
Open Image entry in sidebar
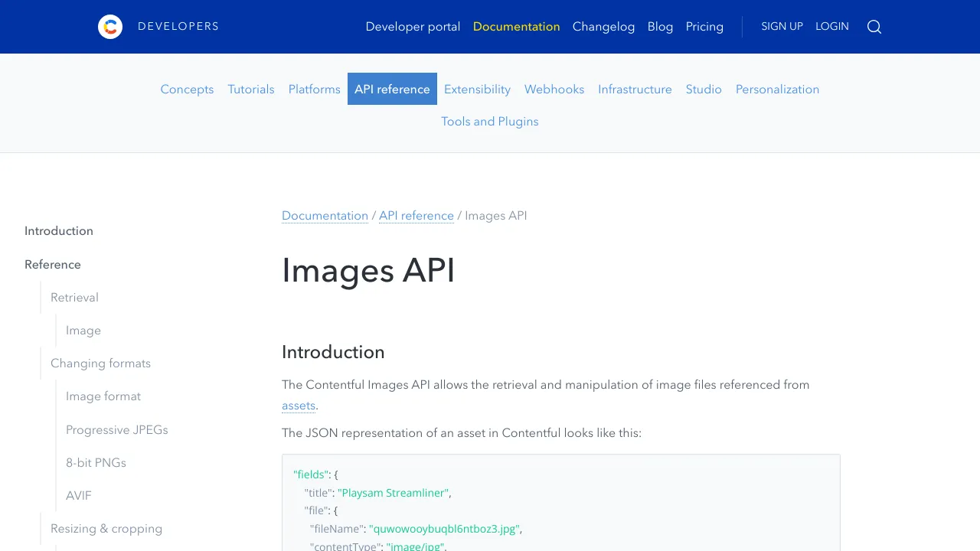83,331
